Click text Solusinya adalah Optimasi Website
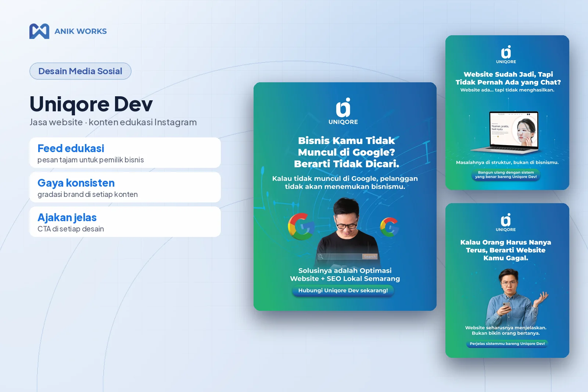 coord(345,274)
